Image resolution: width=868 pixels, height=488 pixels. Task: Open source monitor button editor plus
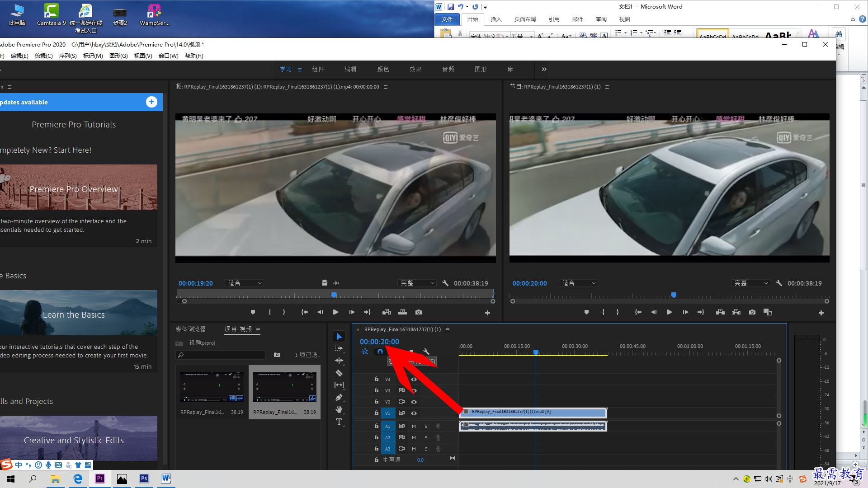(x=487, y=313)
